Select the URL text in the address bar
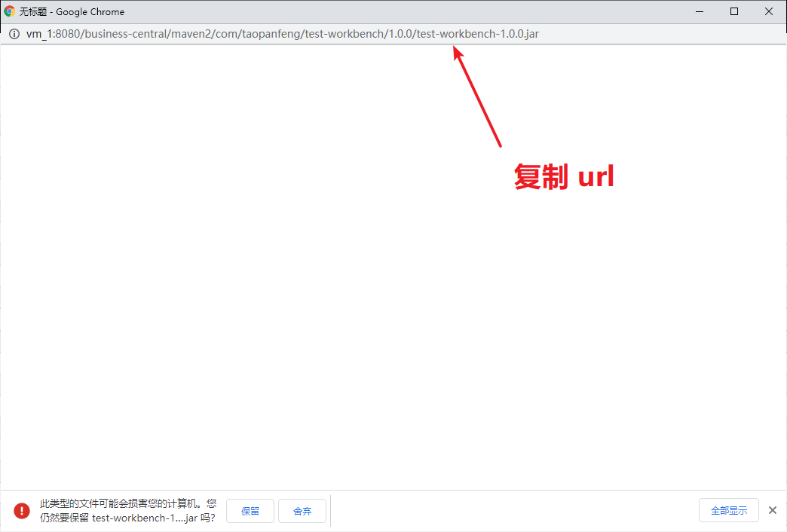Viewport: 787px width, 532px height. pyautogui.click(x=283, y=34)
